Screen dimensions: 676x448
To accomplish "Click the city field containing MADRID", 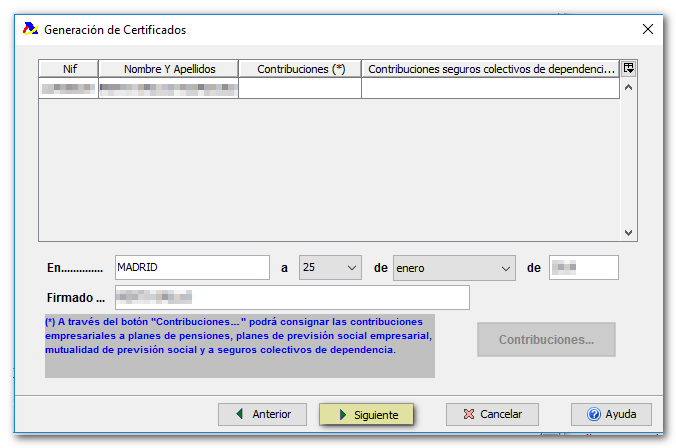I will [192, 268].
